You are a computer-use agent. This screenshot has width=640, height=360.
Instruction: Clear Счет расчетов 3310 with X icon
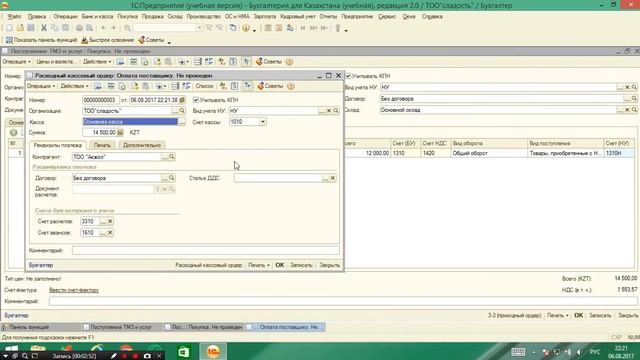(x=110, y=221)
